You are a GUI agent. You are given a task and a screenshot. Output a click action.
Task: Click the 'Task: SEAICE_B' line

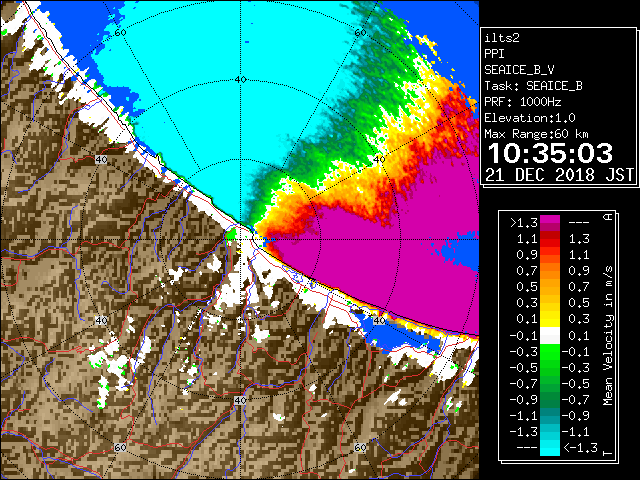pos(533,86)
